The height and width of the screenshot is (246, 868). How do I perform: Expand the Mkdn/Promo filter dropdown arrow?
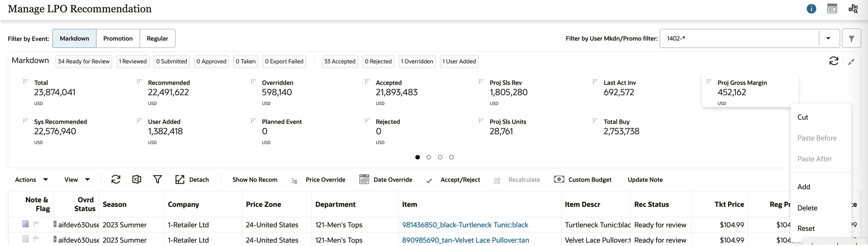829,38
